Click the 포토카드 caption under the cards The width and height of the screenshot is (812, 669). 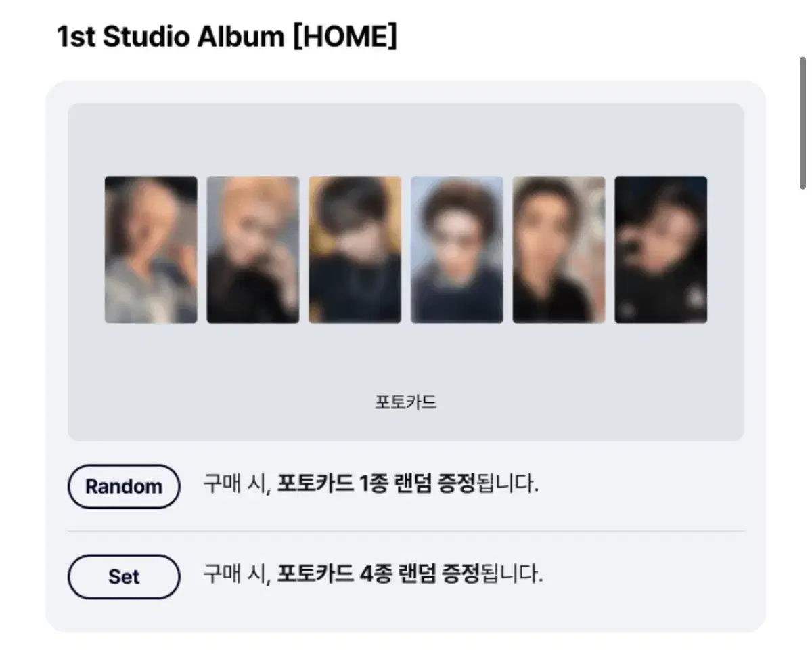[x=406, y=402]
